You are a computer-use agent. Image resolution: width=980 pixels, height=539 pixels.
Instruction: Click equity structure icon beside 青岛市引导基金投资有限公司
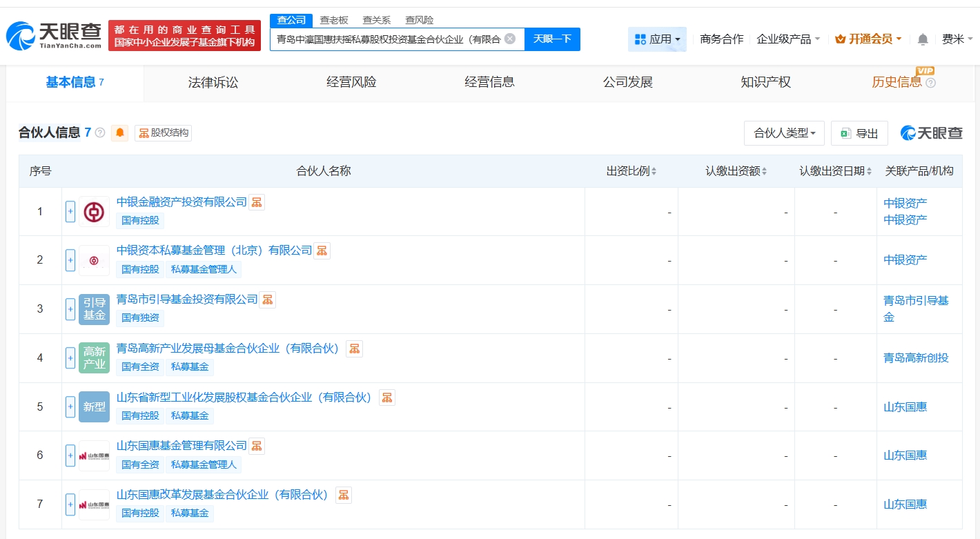pos(268,300)
